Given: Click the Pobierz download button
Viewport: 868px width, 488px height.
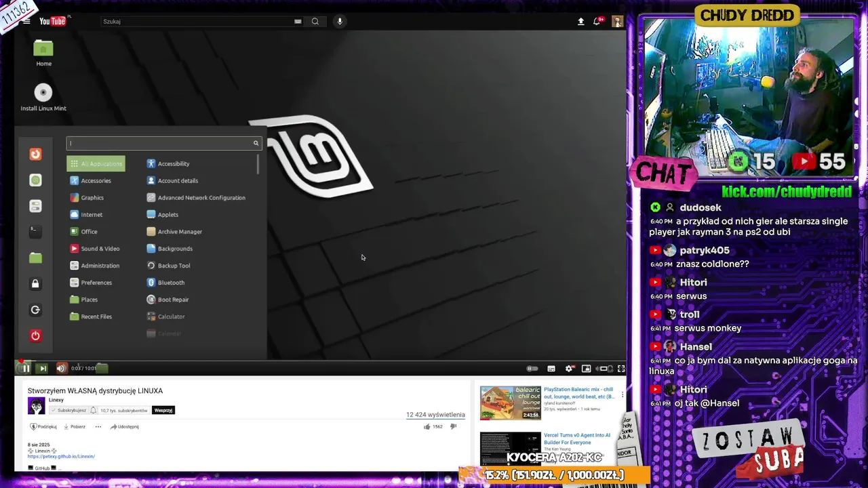Looking at the screenshot, I should pyautogui.click(x=75, y=427).
